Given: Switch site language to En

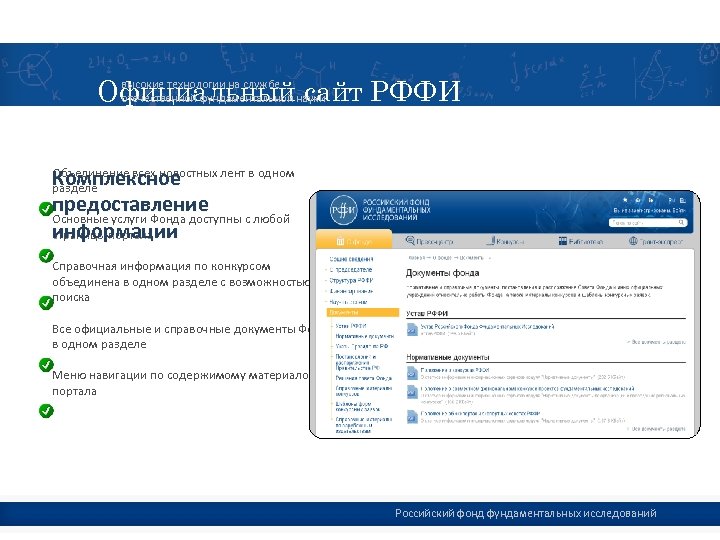Looking at the screenshot, I should tap(683, 200).
